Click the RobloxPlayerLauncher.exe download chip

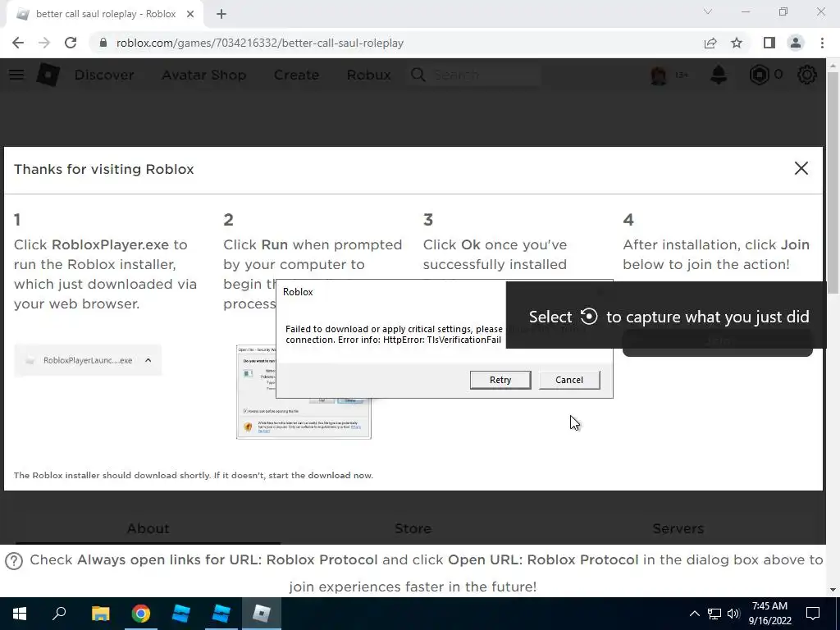click(88, 360)
